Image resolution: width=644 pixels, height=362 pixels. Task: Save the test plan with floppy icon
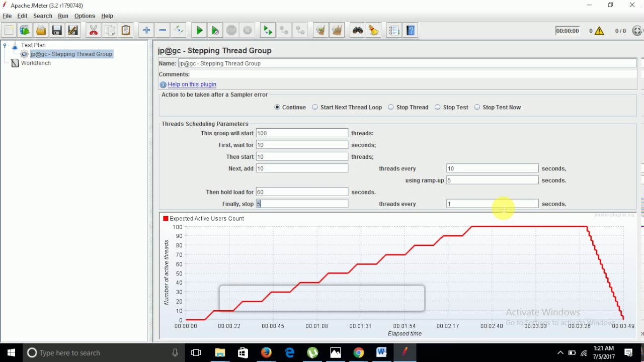[x=57, y=31]
